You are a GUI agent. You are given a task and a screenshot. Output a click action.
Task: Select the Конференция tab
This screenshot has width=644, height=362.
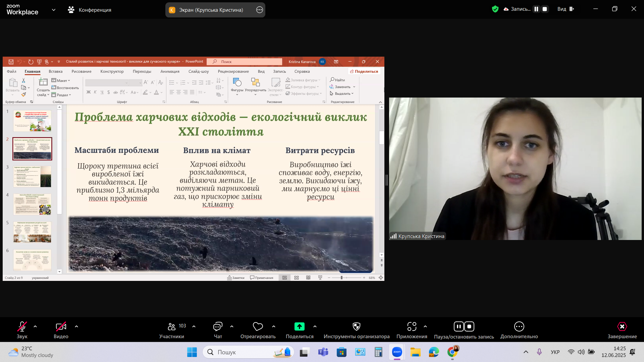coord(90,10)
